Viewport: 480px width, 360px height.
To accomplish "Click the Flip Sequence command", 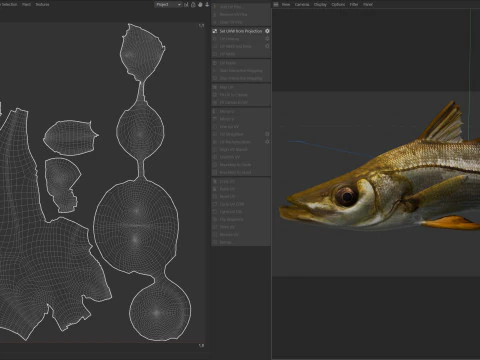I will pyautogui.click(x=241, y=219).
